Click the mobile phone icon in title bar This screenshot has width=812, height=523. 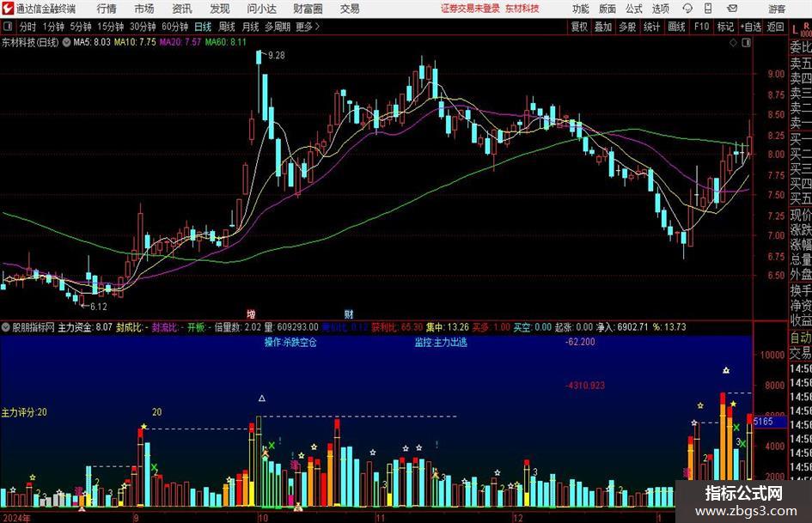tap(708, 9)
